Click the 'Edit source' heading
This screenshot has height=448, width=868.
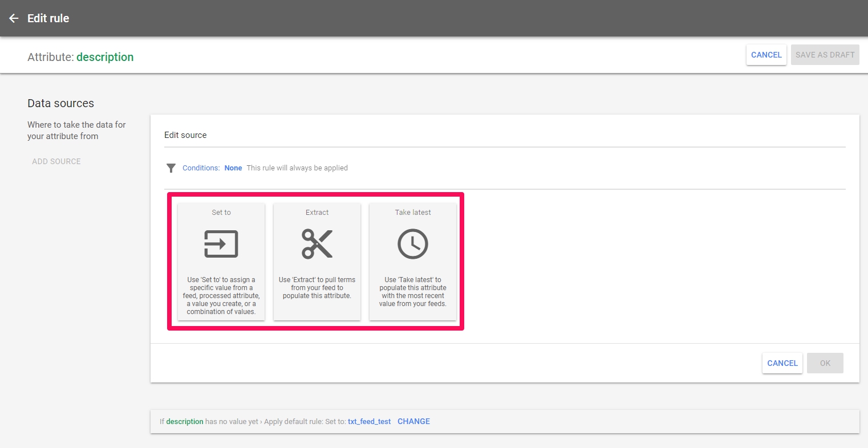click(185, 135)
